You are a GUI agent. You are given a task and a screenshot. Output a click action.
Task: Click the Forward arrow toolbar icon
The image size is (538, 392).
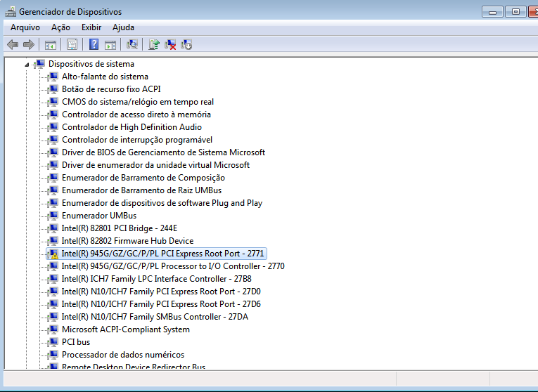tap(28, 44)
